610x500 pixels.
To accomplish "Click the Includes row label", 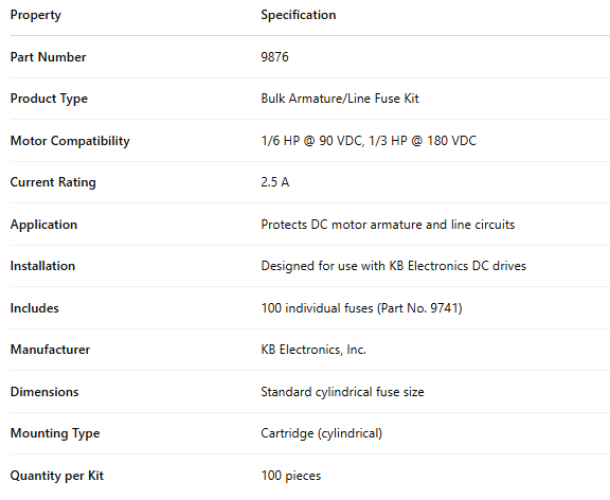I will tap(34, 308).
